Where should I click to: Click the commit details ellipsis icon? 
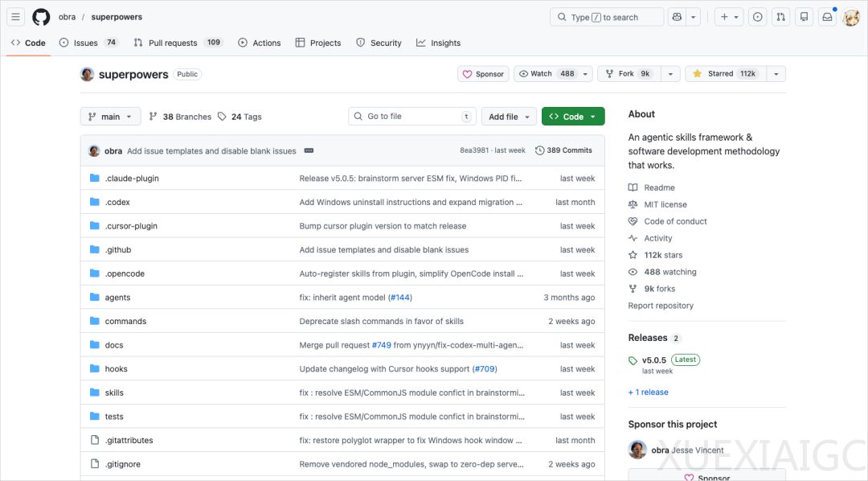click(309, 150)
